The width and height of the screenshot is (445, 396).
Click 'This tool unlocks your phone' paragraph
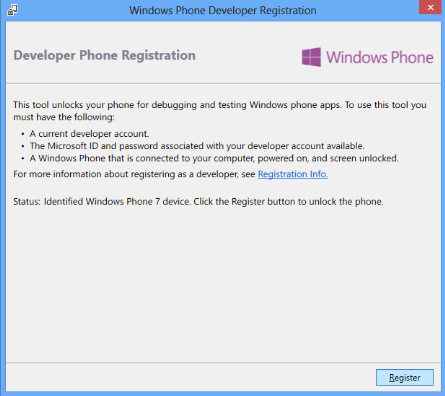[x=220, y=111]
